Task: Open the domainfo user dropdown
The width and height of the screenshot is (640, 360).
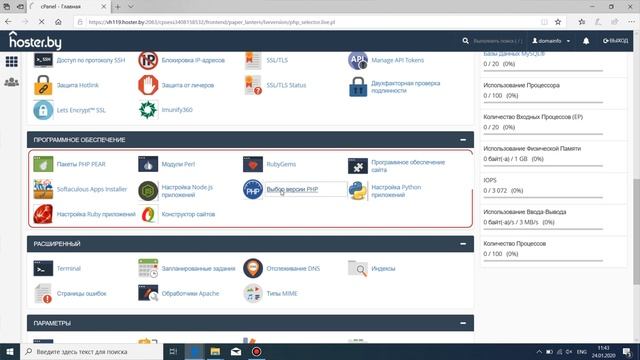Action: coord(551,41)
